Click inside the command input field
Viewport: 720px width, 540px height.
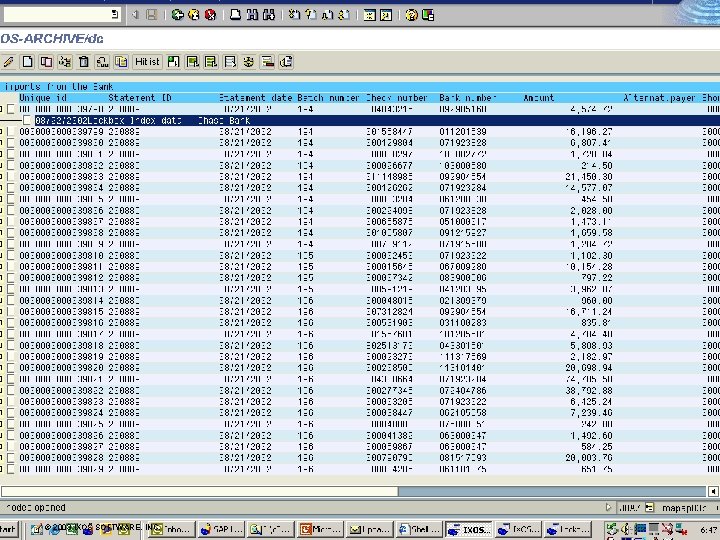(56, 14)
